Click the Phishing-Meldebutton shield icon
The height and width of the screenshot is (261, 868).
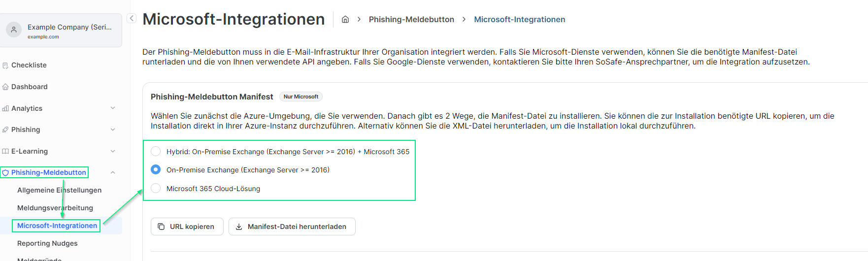coord(5,173)
